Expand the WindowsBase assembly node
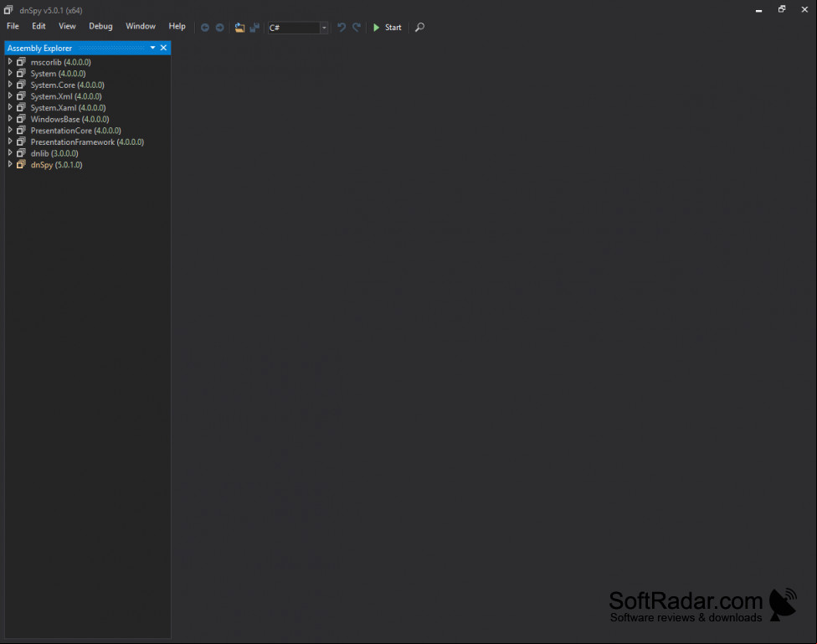This screenshot has width=817, height=644. point(10,119)
